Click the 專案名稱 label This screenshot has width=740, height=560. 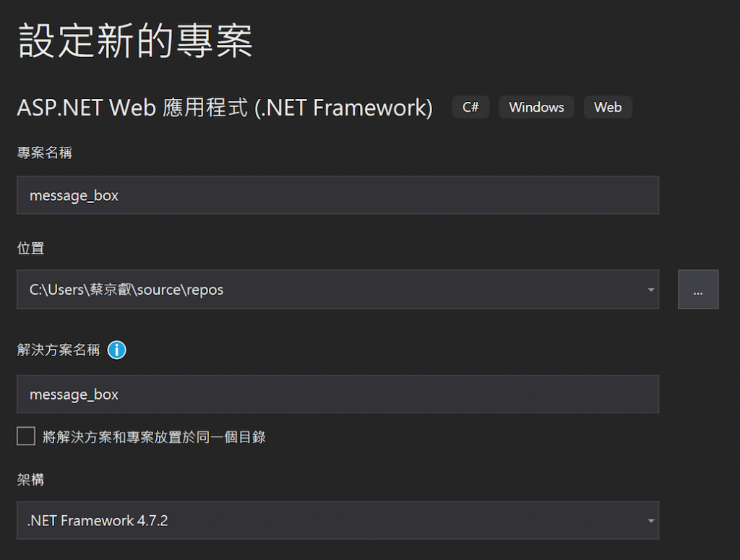44,153
